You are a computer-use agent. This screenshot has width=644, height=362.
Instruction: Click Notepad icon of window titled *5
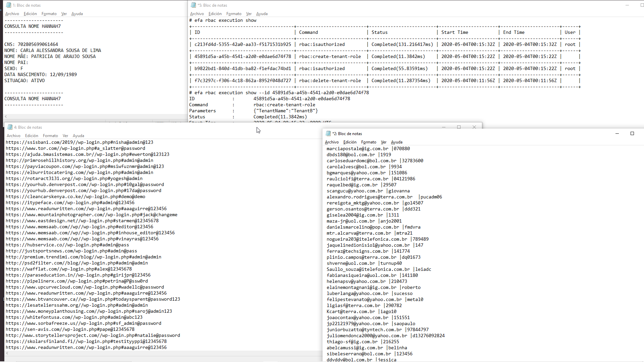click(x=193, y=5)
